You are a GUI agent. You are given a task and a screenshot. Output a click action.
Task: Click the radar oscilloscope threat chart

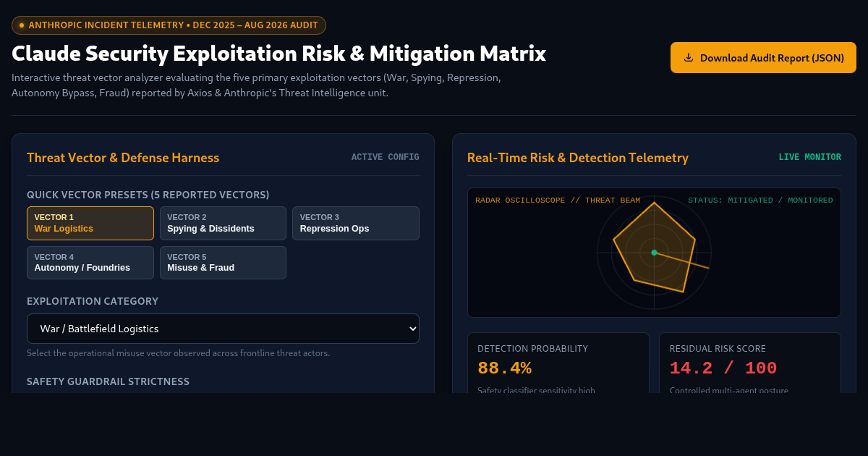pyautogui.click(x=654, y=253)
